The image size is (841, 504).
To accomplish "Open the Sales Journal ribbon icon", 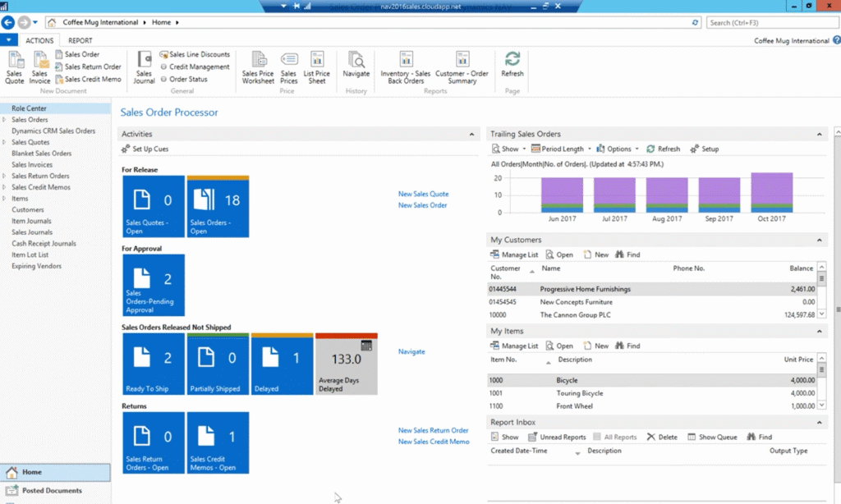I will tap(144, 67).
